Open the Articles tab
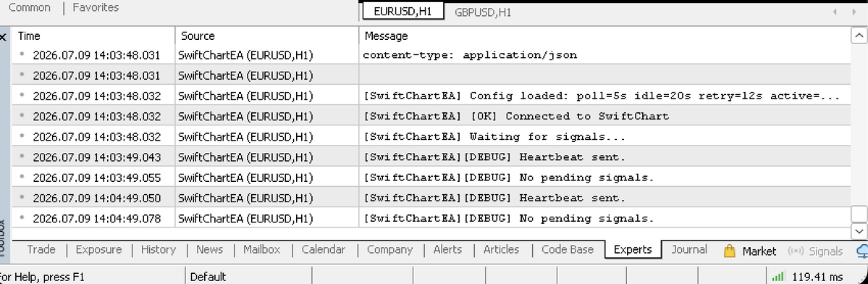Viewport: 868px width, 284px height. click(501, 250)
